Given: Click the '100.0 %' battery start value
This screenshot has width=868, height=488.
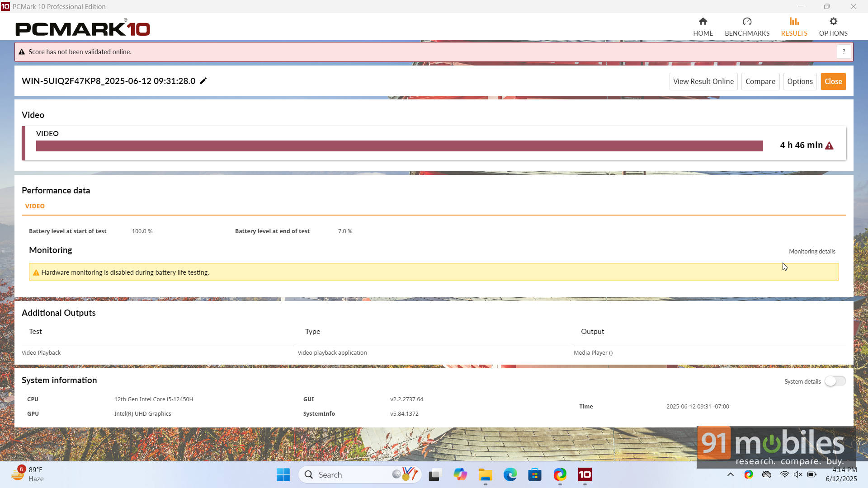Looking at the screenshot, I should (x=142, y=231).
